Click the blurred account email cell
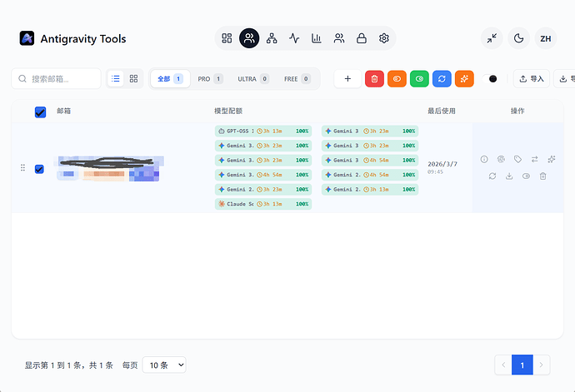The image size is (575, 392). [109, 168]
